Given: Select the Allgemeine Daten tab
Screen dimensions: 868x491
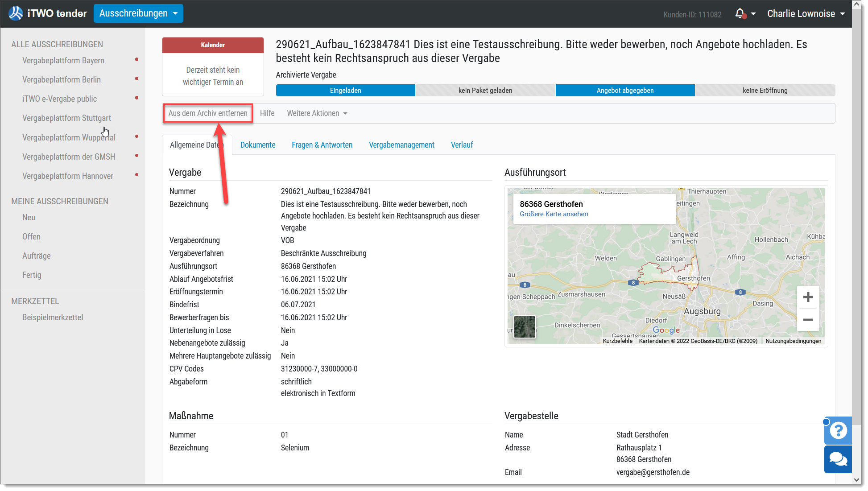Looking at the screenshot, I should (197, 145).
